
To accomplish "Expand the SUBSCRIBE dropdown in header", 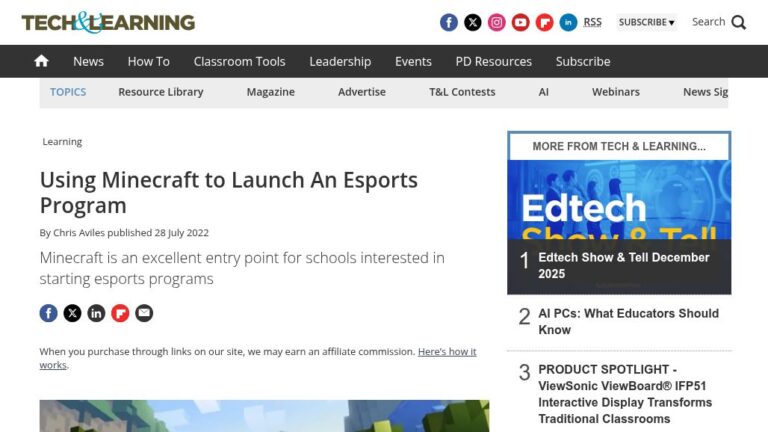I will coord(647,23).
